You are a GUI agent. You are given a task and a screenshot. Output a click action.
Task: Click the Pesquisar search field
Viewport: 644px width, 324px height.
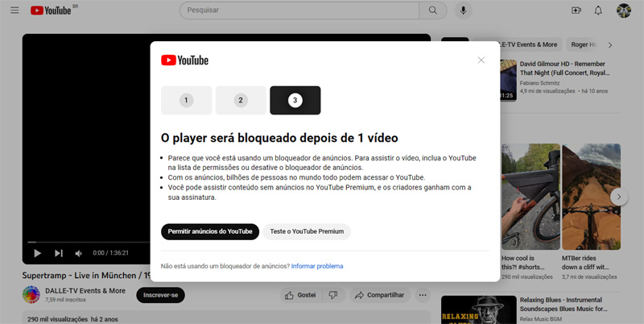coord(299,10)
